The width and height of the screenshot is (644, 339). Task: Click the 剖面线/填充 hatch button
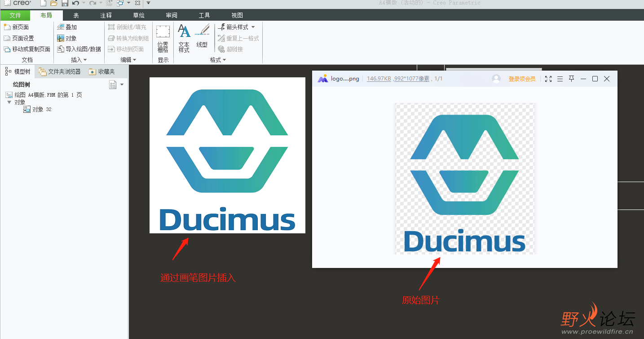tap(127, 27)
